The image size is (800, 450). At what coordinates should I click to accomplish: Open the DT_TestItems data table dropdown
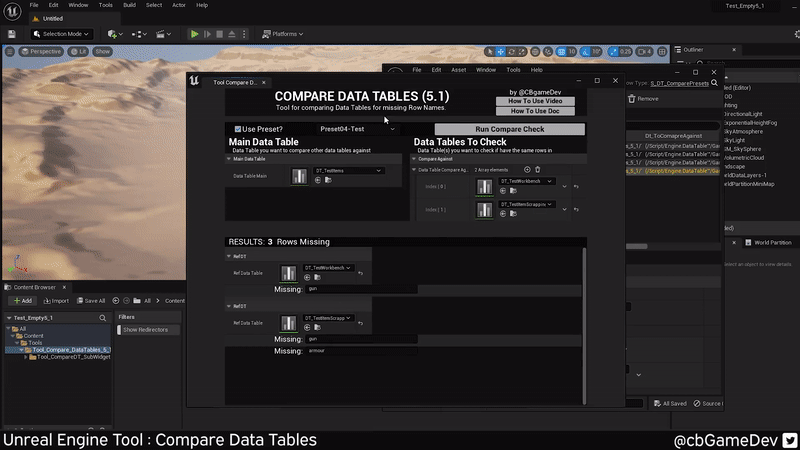click(x=349, y=171)
